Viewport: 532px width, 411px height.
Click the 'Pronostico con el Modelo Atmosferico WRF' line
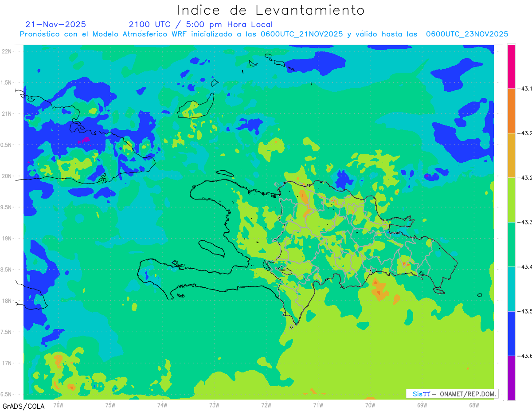click(264, 34)
